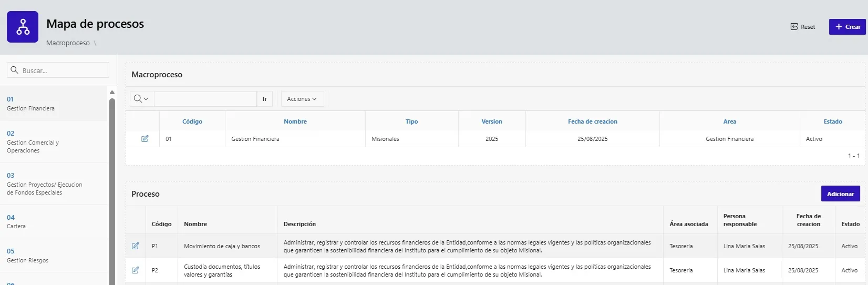Viewport: 868px width, 285px height.
Task: Click the magnifier icon in Buscar field
Action: [14, 70]
